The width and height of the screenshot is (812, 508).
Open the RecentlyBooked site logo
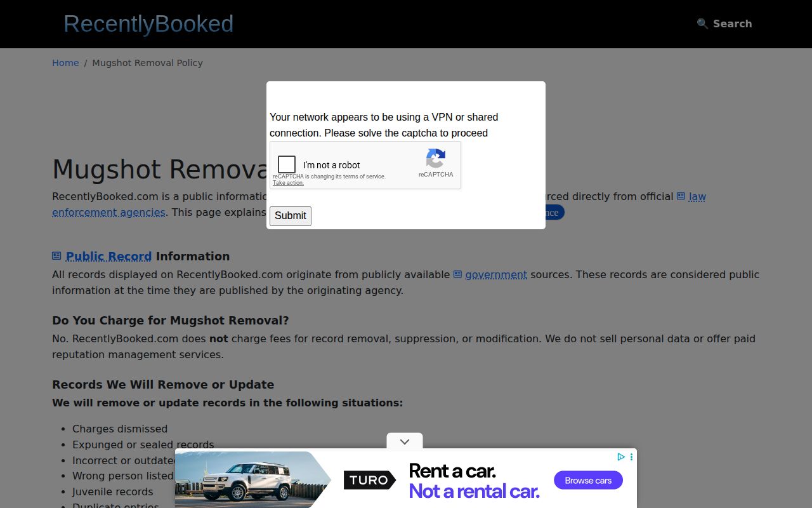tap(148, 24)
